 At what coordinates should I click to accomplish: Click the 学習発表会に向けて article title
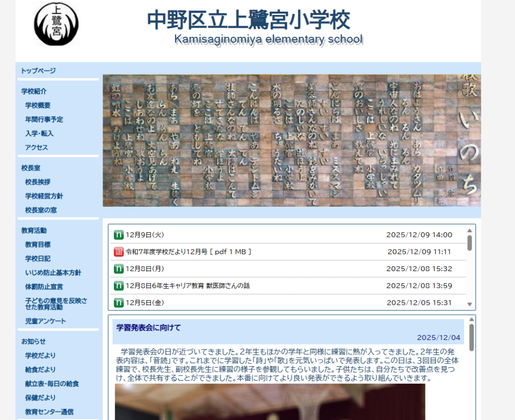coord(148,328)
